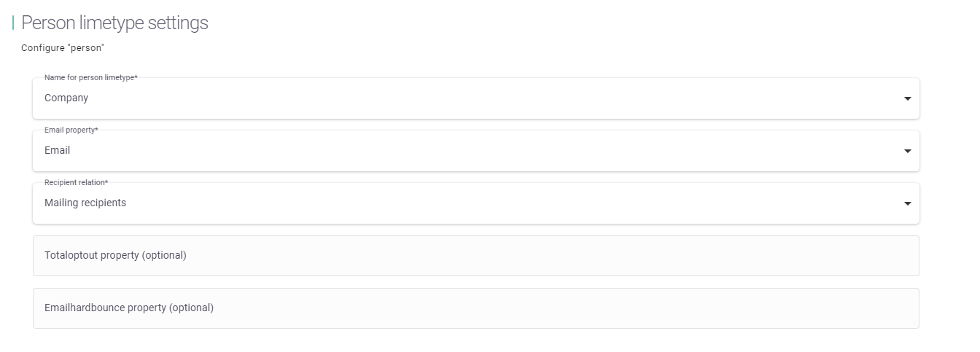Viewport: 980px width, 352px height.
Task: Expand the Email property dropdown arrow
Action: click(907, 151)
